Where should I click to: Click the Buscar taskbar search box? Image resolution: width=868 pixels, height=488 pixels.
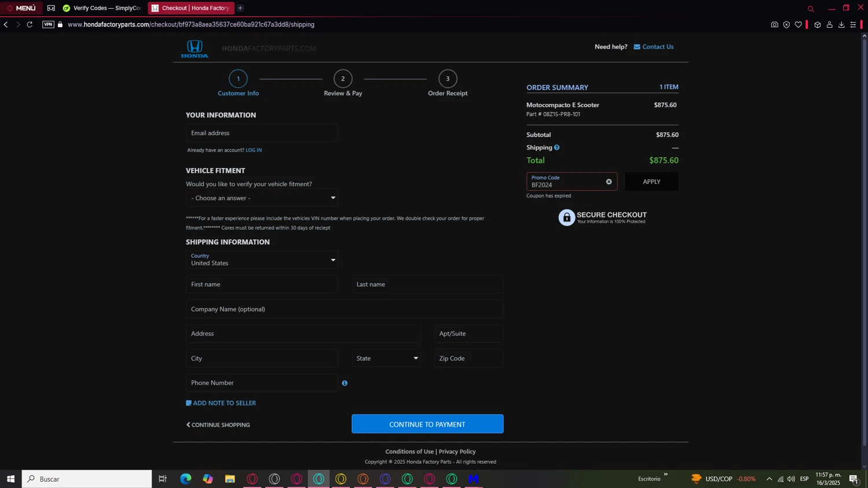(87, 479)
